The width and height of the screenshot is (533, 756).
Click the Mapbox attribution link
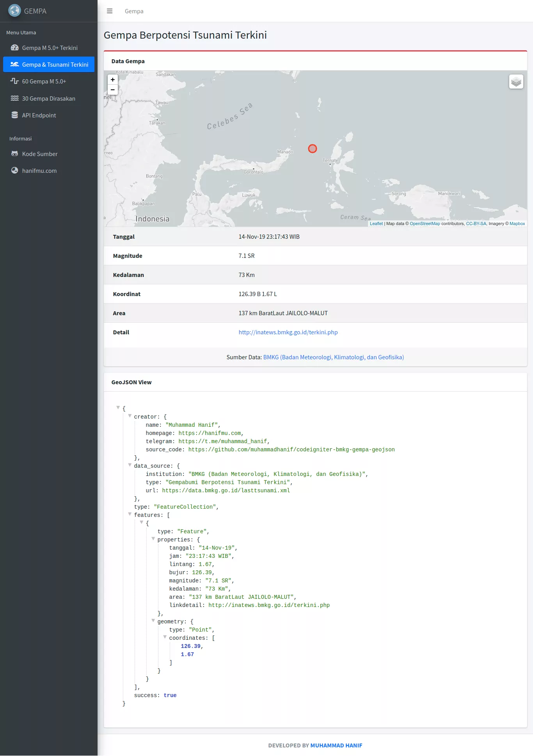[517, 224]
